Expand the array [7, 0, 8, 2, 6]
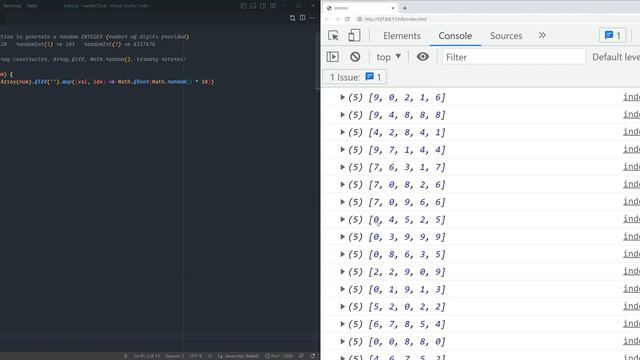The image size is (640, 360). pyautogui.click(x=342, y=184)
